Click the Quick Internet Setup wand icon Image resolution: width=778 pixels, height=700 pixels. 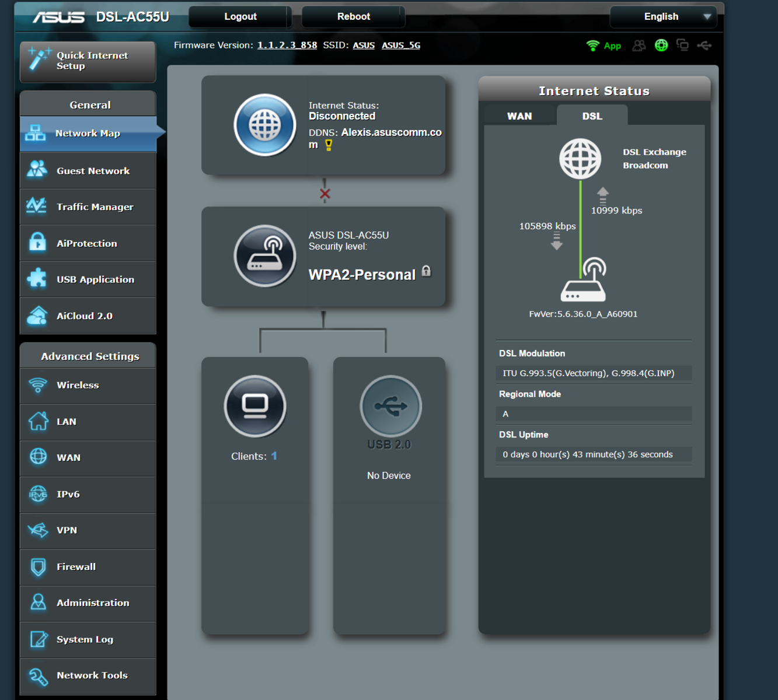(40, 60)
